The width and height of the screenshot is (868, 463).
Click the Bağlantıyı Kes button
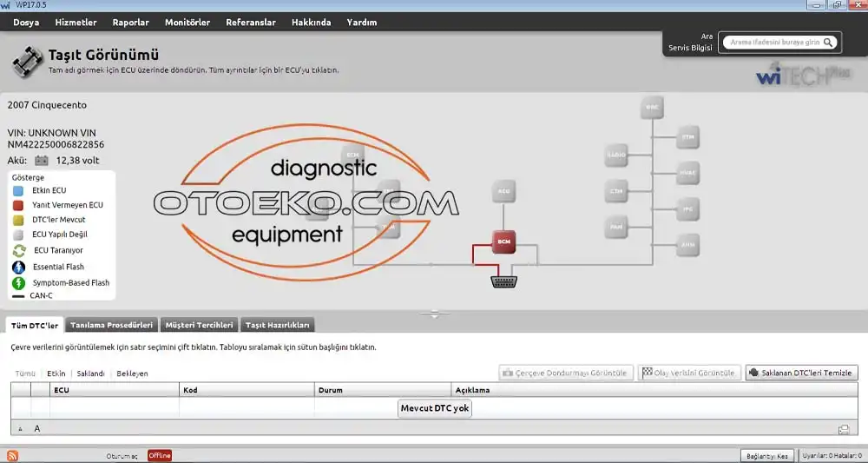click(769, 455)
